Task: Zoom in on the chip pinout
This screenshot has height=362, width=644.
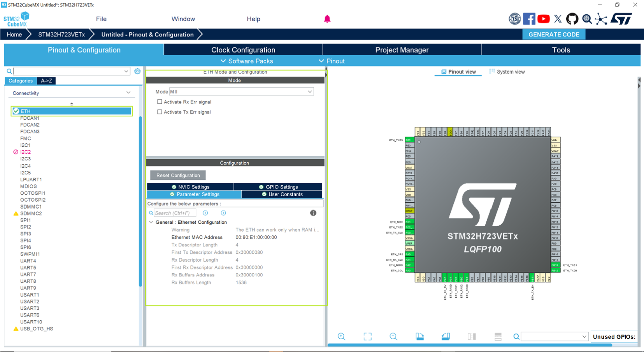Action: coord(341,336)
